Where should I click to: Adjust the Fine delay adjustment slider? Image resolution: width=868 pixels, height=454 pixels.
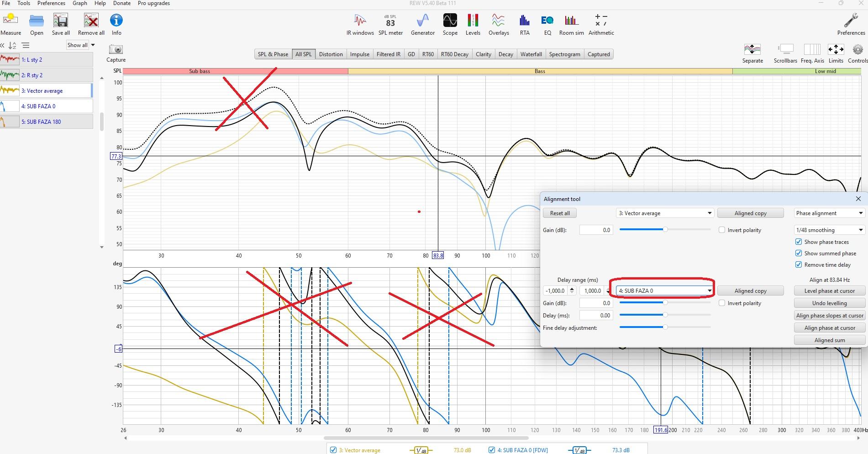[665, 327]
